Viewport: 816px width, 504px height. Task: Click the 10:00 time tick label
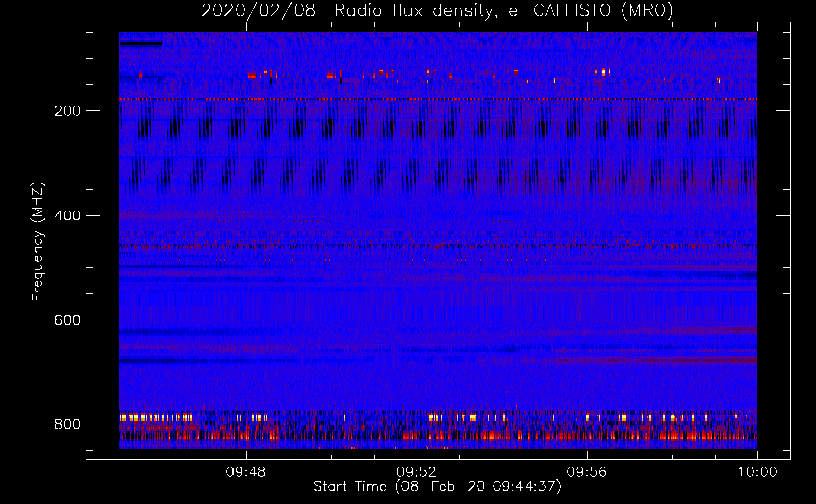(x=757, y=472)
